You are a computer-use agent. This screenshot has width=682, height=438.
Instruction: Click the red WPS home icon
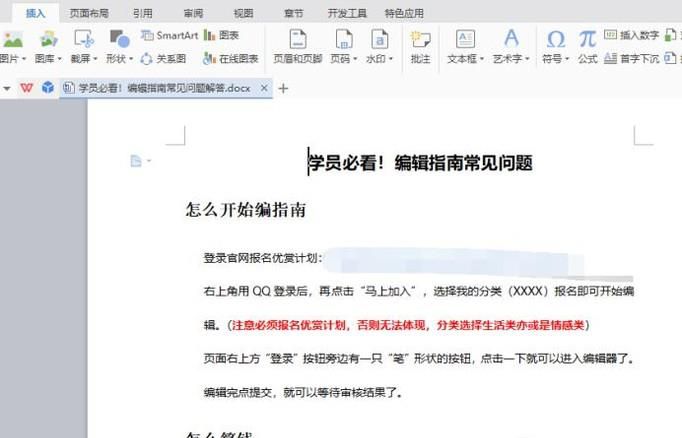pos(27,88)
